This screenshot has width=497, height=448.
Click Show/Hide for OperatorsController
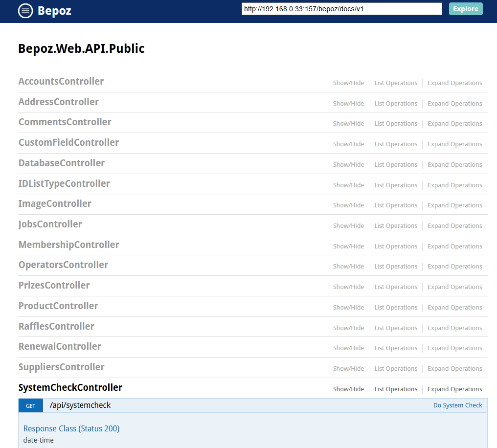348,267
